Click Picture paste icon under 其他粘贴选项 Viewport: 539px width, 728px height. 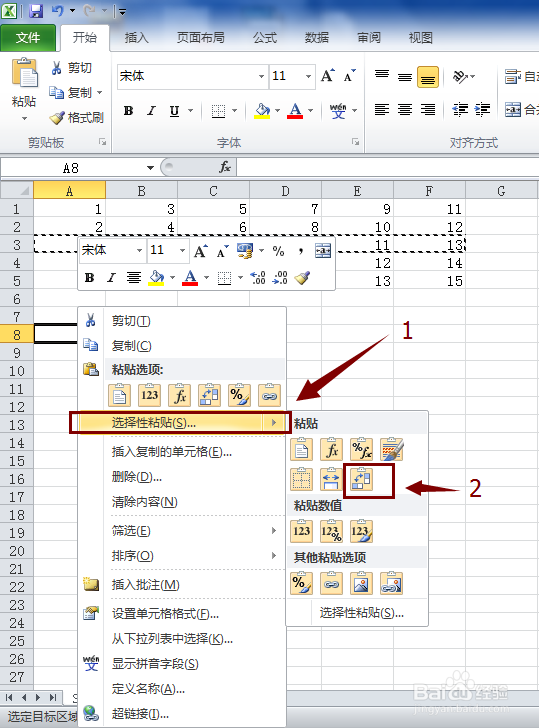coord(361,583)
